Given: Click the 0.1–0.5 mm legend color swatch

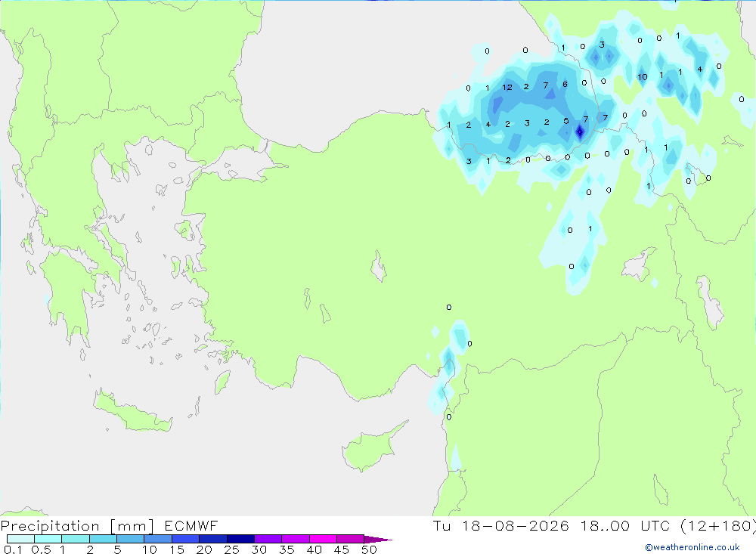Looking at the screenshot, I should pos(20,539).
